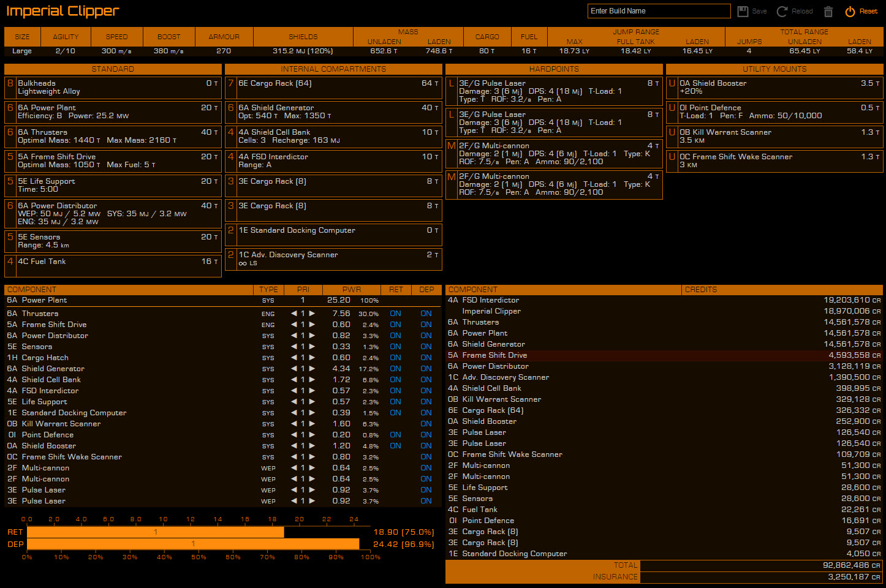Click the Imperial Clipper title
Screen dimensions: 886x588
click(62, 11)
